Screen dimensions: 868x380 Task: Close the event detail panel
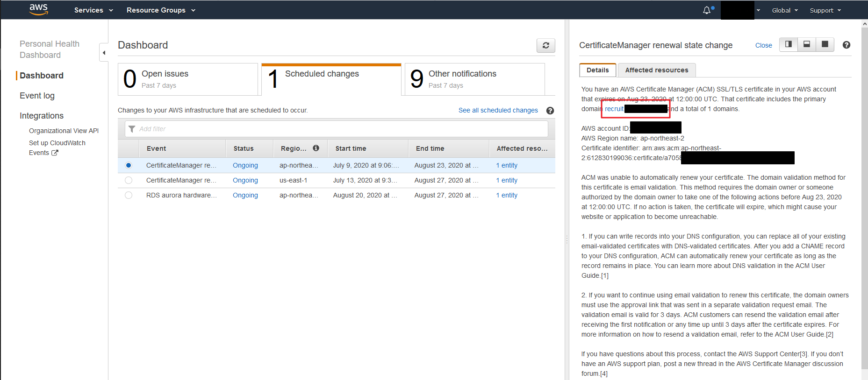tap(763, 45)
